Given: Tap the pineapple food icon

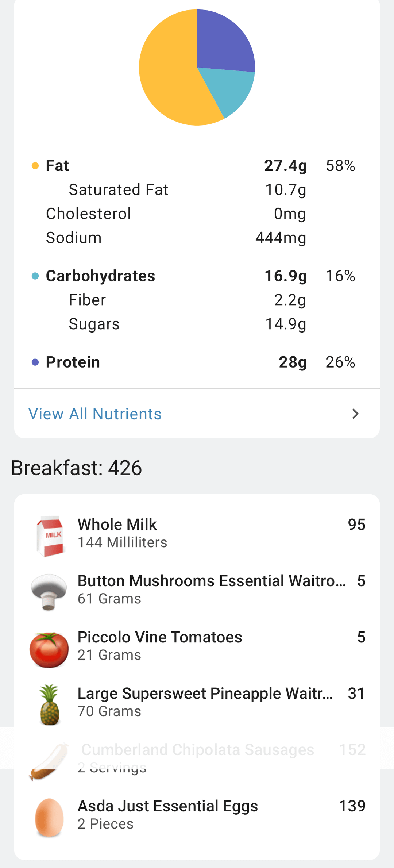Looking at the screenshot, I should 49,705.
